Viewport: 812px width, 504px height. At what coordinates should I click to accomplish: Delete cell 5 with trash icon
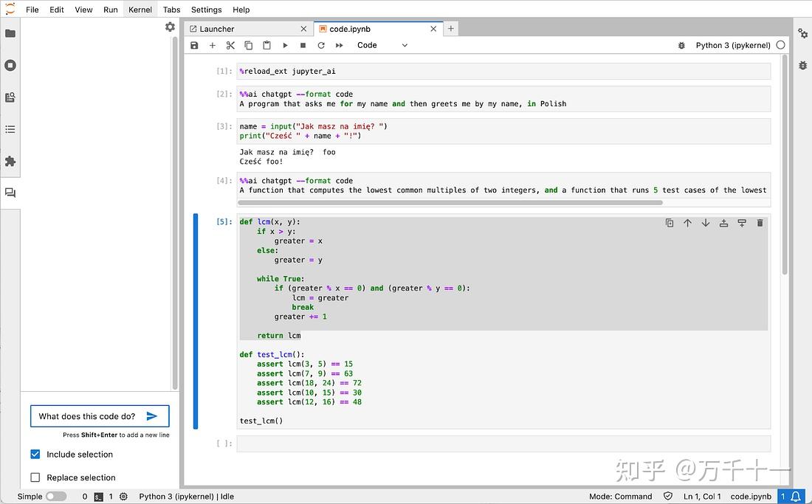(760, 222)
